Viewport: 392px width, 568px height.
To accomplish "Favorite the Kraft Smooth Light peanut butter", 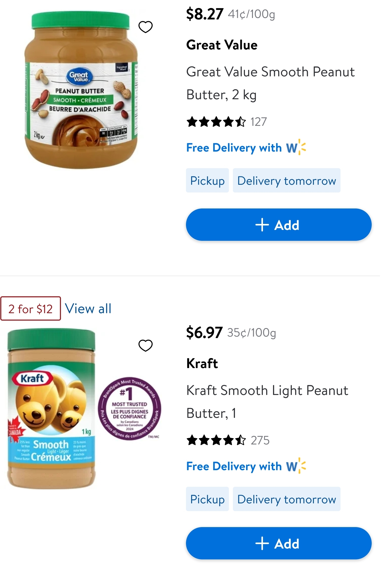I will click(145, 345).
